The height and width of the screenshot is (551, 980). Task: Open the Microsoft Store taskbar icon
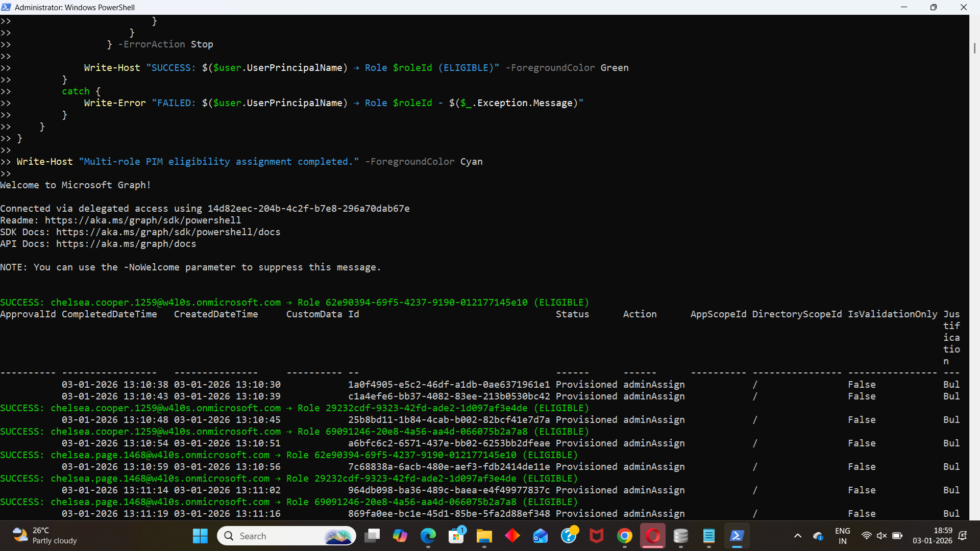[x=456, y=536]
